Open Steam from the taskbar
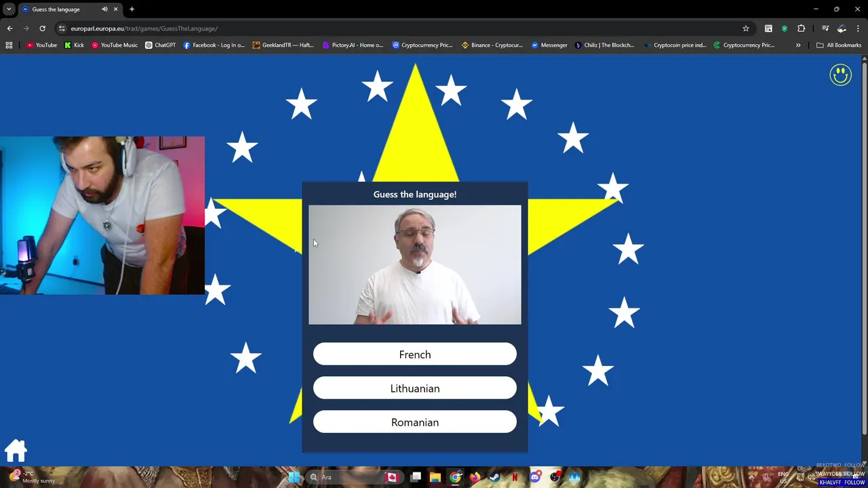The image size is (868, 488). click(x=495, y=477)
